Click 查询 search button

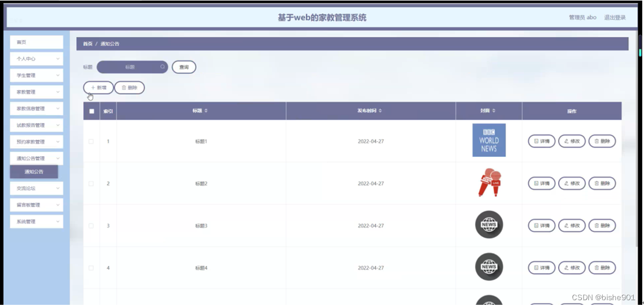(184, 67)
